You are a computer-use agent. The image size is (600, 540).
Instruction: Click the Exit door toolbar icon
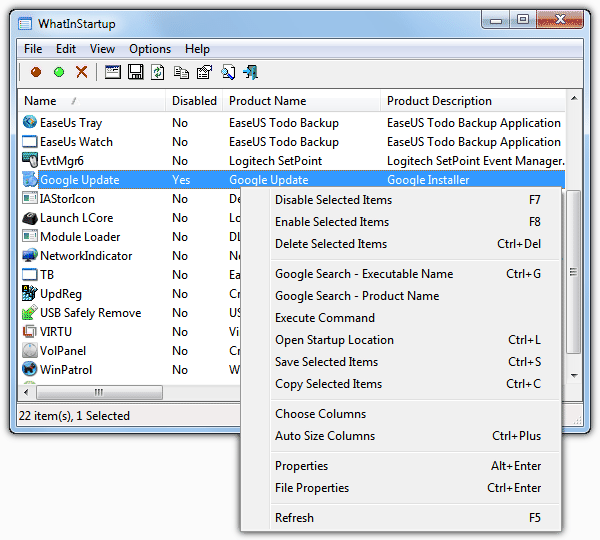pos(250,72)
